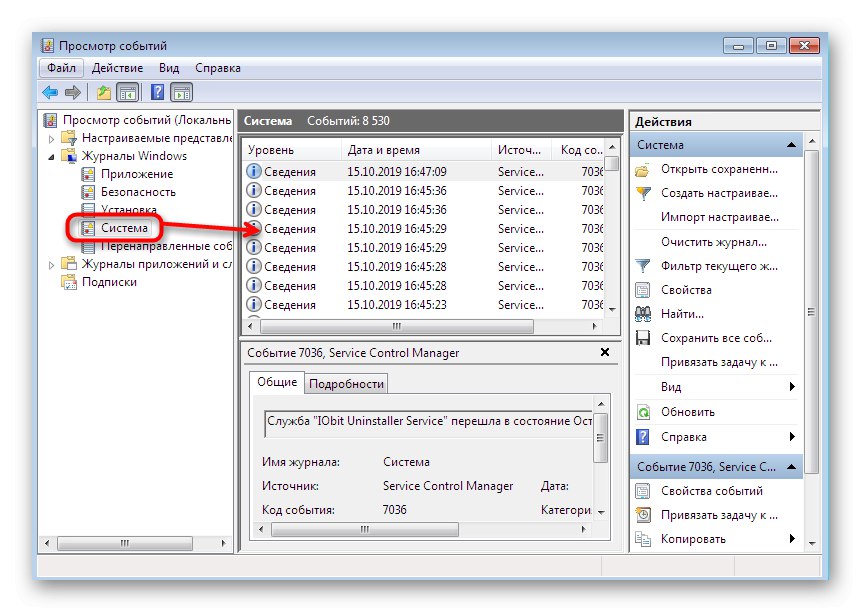The image size is (861, 612).
Task: Collapse the Система section header in Actions pane
Action: click(792, 145)
